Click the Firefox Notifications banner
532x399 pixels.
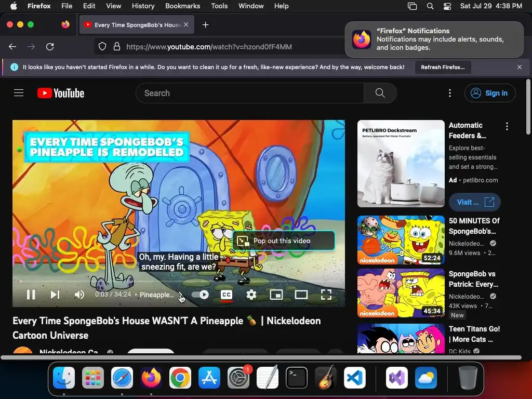[434, 39]
